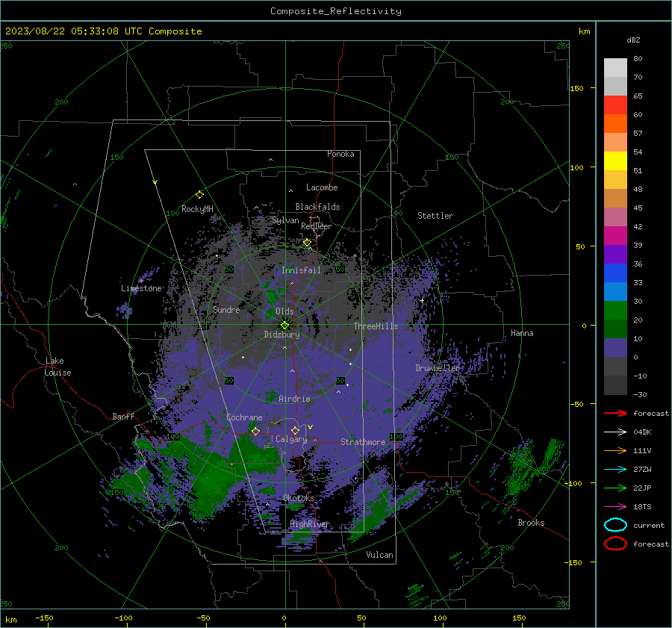The width and height of the screenshot is (672, 628).
Task: Select the 'Vulcan' label
Action: coord(380,555)
